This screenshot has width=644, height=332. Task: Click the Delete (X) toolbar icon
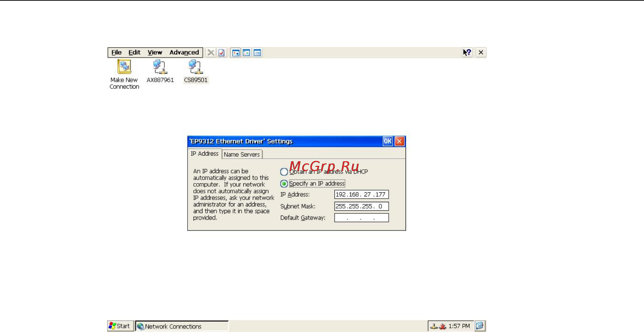coord(211,53)
